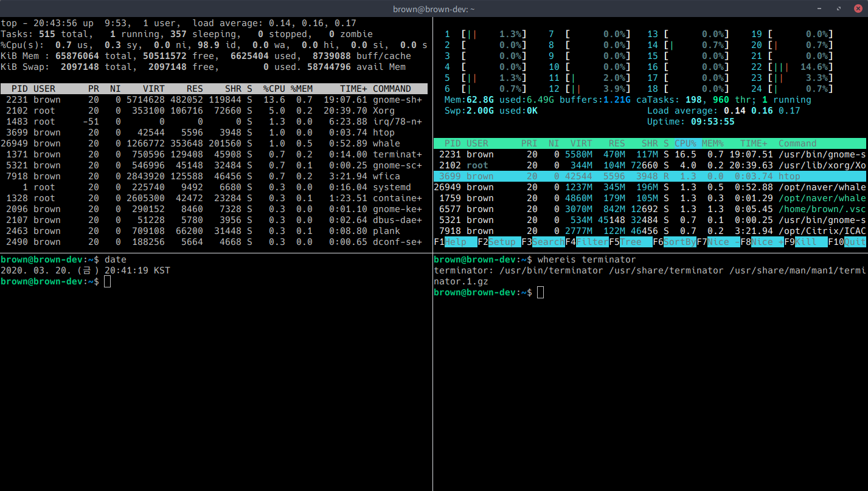This screenshot has height=491, width=868.
Task: Select htop row 2102 /usr/lib/xorg/Xo
Action: pyautogui.click(x=650, y=165)
